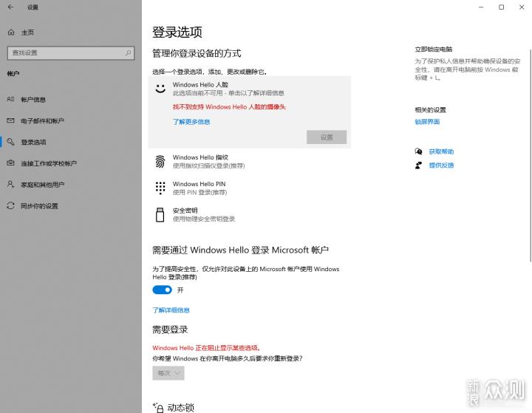Open the 锁屏界面 related settings link

427,121
